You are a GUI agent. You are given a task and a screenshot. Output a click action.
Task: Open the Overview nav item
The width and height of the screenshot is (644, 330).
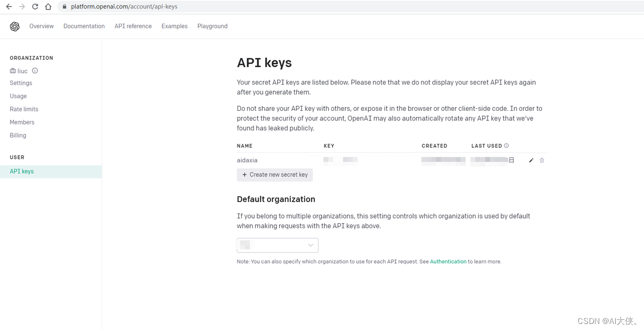(x=41, y=26)
